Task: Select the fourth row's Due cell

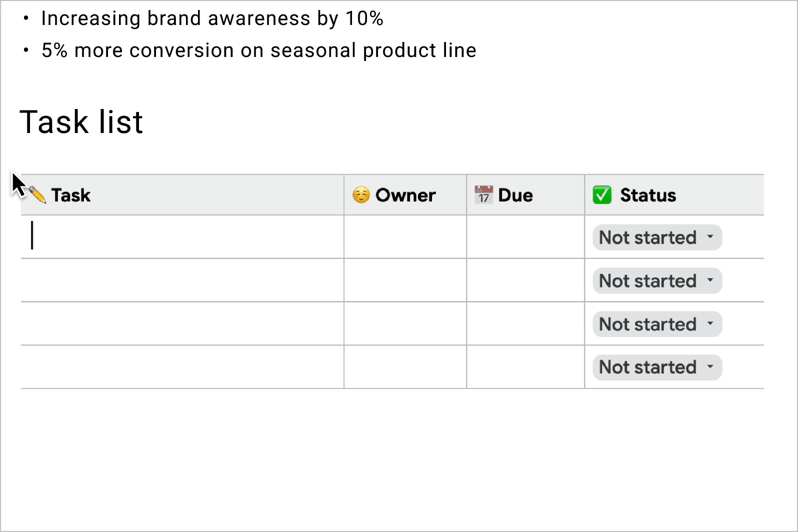Action: 525,367
